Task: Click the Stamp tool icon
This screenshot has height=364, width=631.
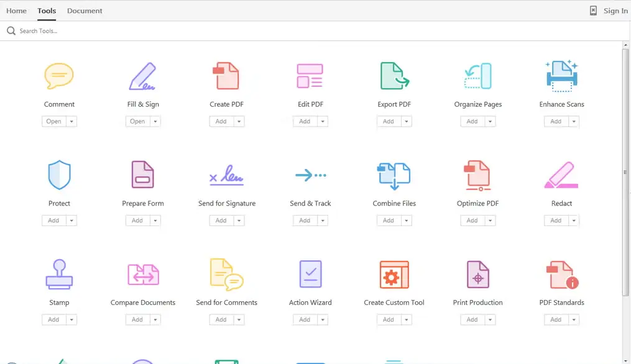Action: click(x=58, y=274)
